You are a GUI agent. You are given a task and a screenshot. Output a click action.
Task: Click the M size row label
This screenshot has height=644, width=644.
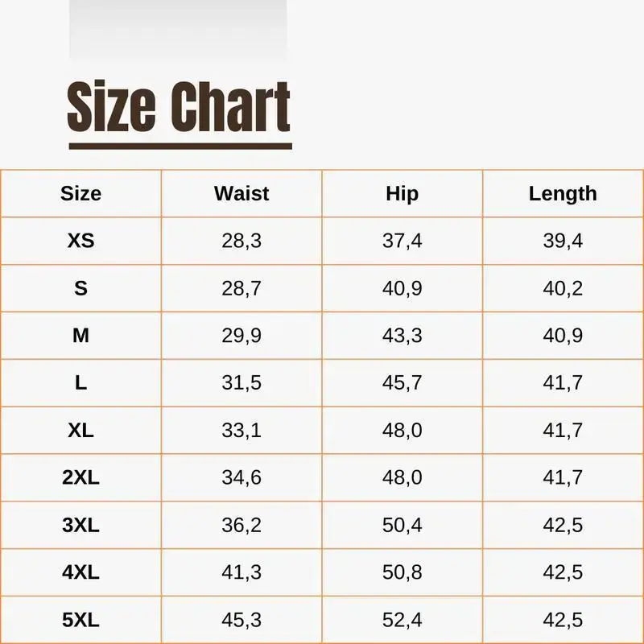click(x=80, y=336)
